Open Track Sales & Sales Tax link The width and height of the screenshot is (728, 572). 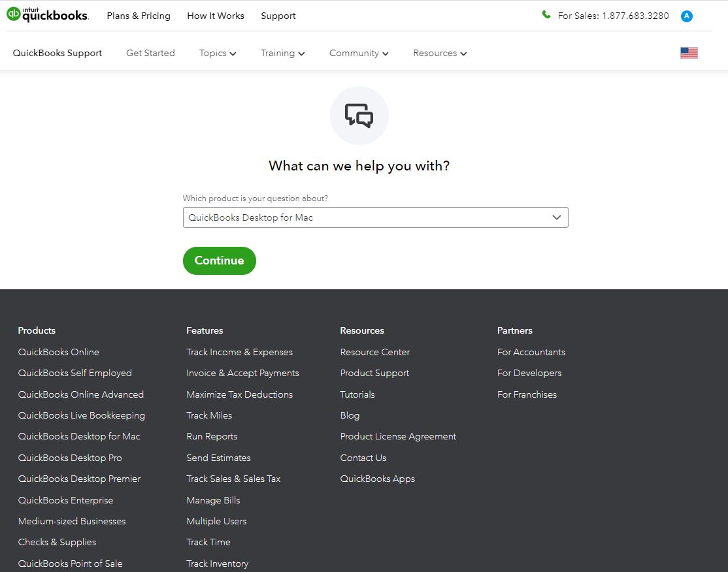point(233,479)
